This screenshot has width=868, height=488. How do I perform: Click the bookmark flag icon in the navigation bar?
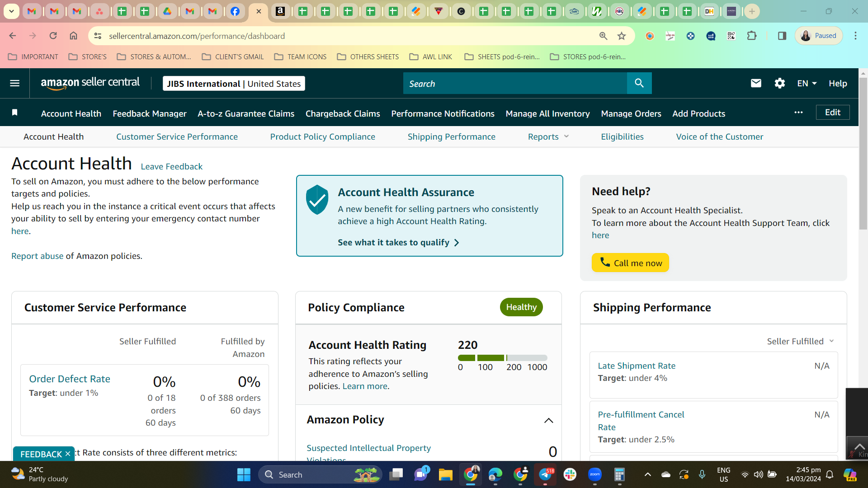14,113
